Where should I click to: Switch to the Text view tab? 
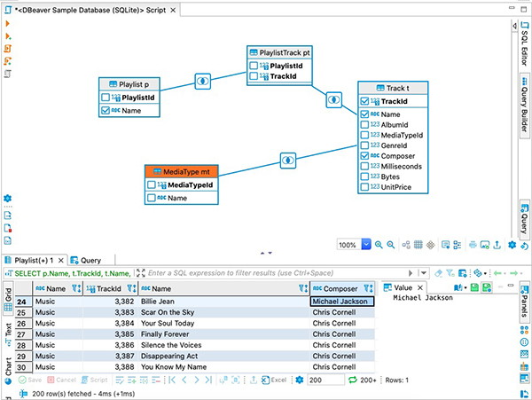8,334
